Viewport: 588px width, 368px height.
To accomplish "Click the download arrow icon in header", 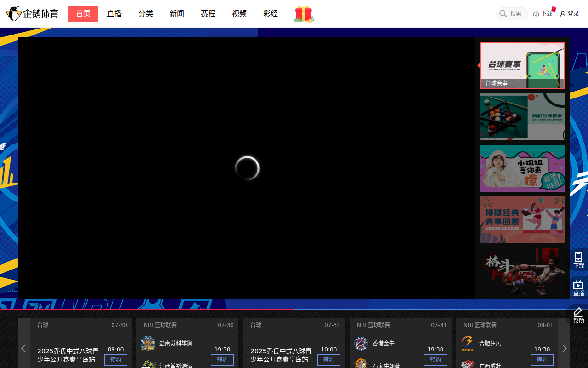I will click(x=536, y=14).
